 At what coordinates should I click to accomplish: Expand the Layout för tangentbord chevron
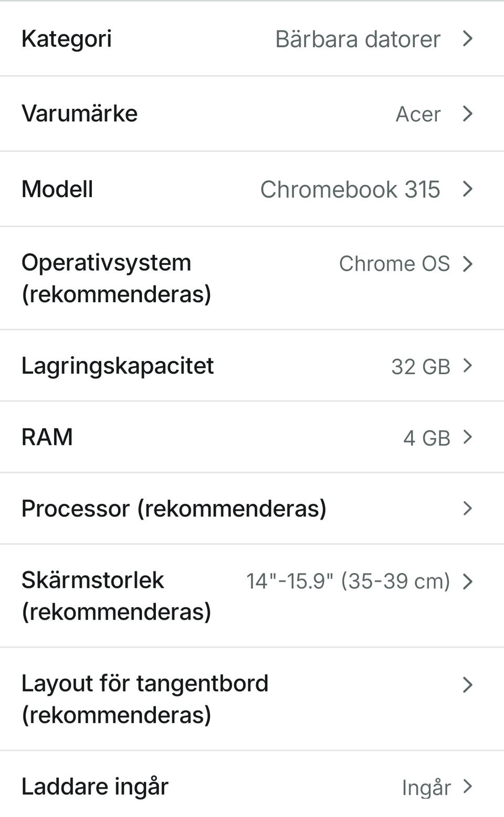coord(467,685)
